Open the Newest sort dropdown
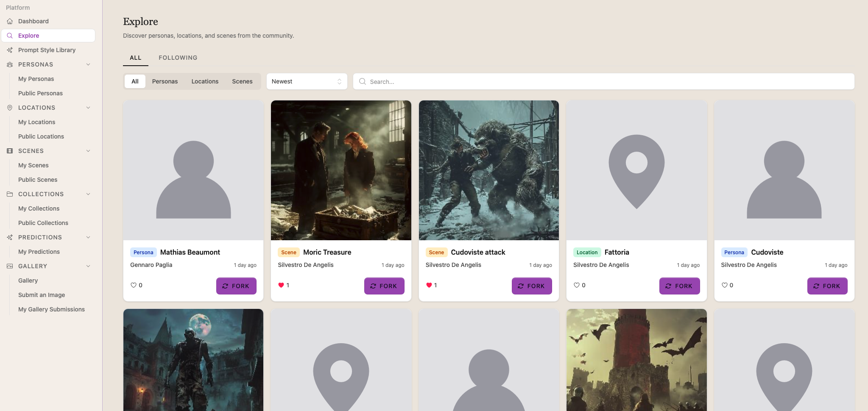Viewport: 868px width, 411px height. [307, 81]
